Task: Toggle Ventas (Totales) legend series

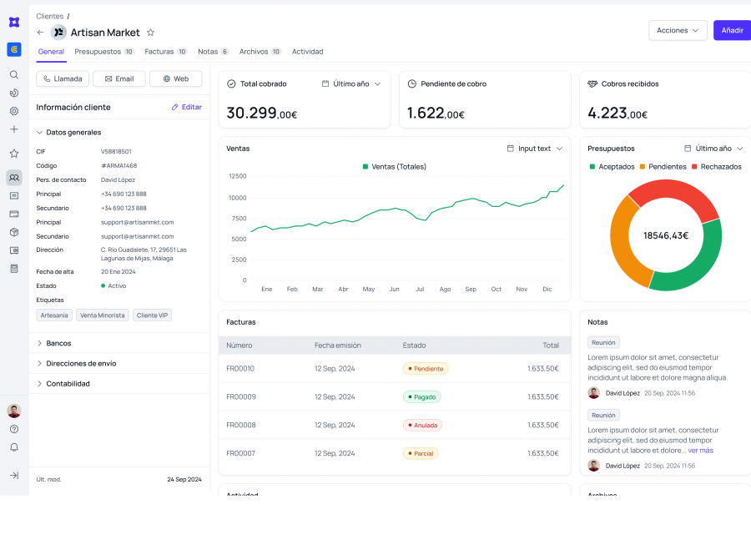Action: click(395, 167)
